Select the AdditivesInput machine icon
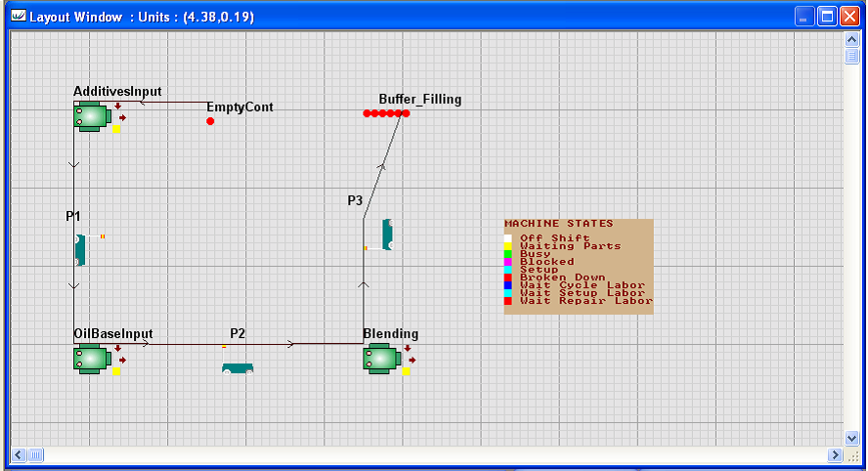Screen dimensions: 868x471 point(91,116)
